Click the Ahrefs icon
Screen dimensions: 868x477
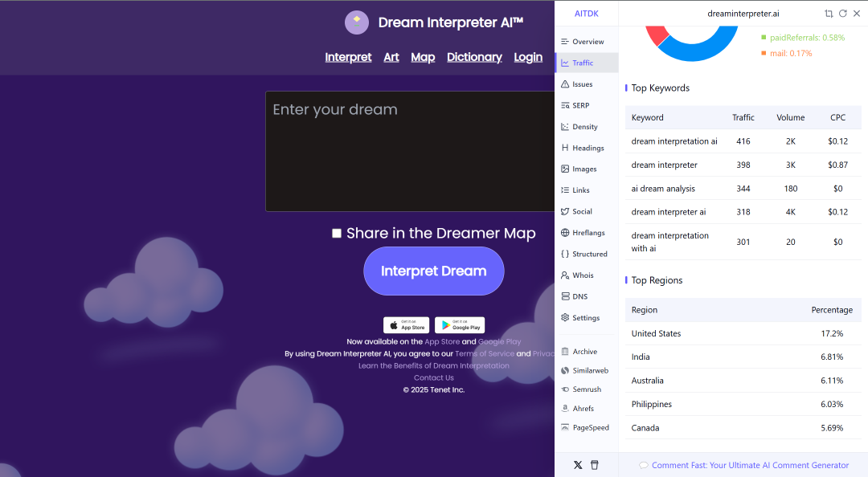[x=565, y=409]
